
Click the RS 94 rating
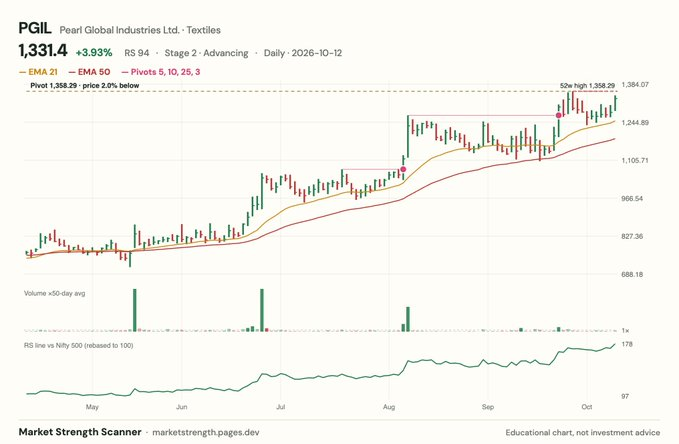pos(137,53)
